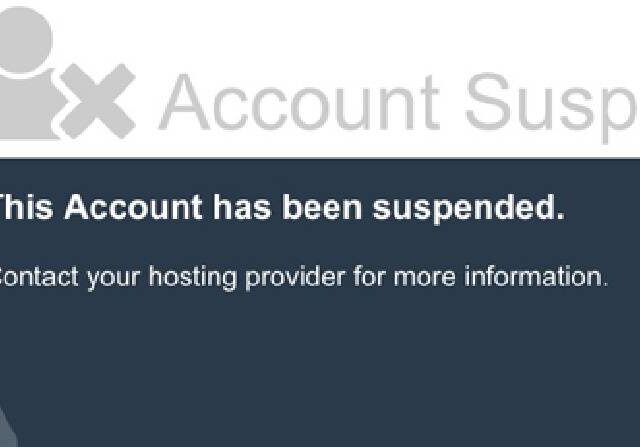Click the word 'your' in the contact line
This screenshot has height=447, width=640.
(x=113, y=280)
